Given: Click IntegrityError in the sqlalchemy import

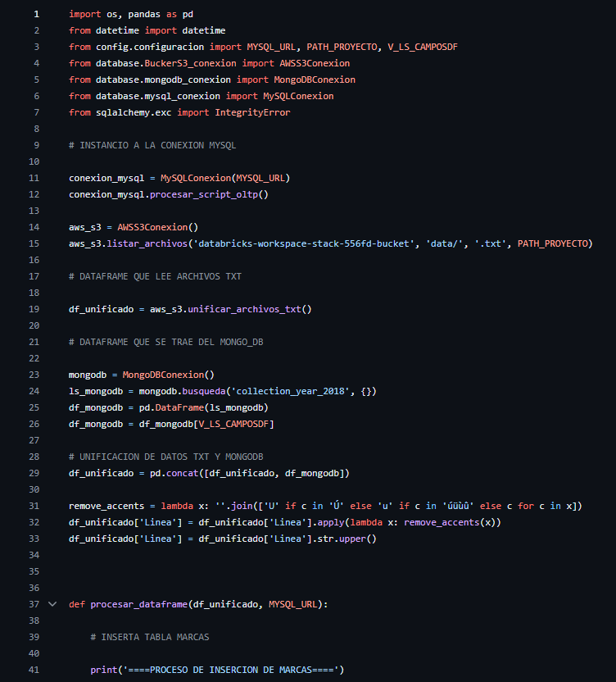Looking at the screenshot, I should (x=252, y=112).
